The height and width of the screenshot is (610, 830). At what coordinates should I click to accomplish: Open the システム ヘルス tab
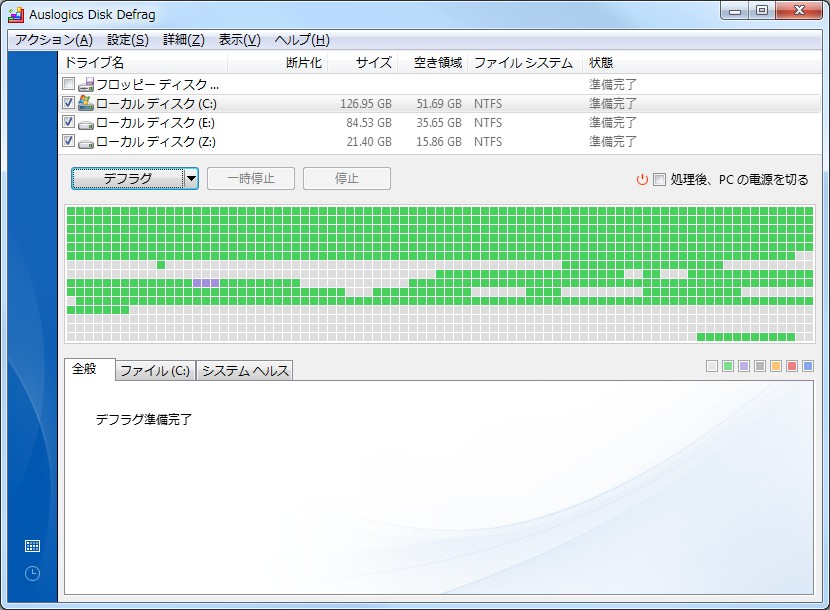[245, 369]
